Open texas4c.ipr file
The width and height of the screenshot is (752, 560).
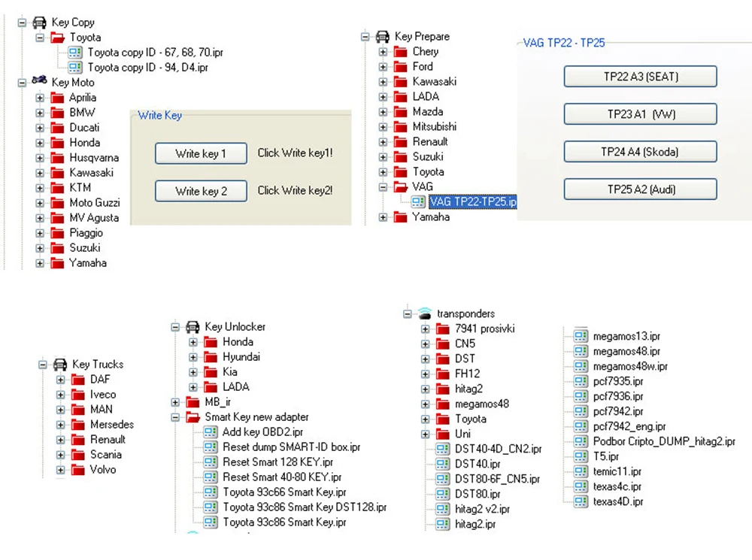tap(617, 486)
